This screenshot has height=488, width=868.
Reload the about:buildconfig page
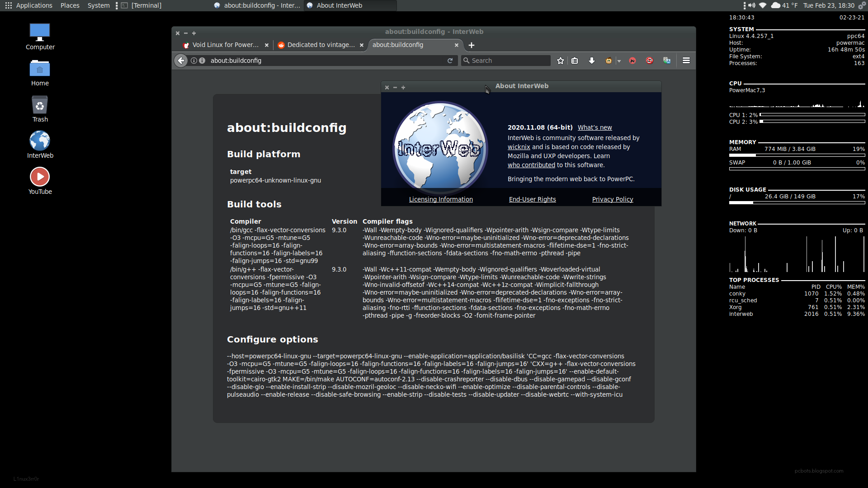pyautogui.click(x=450, y=61)
